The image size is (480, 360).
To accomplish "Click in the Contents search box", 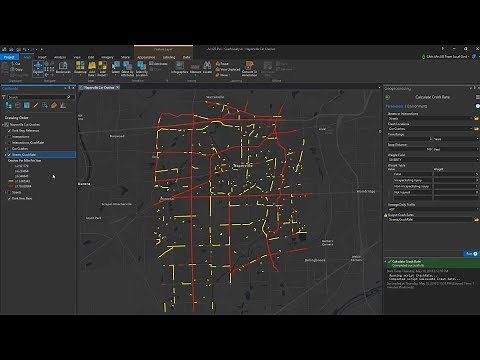I will click(x=39, y=97).
